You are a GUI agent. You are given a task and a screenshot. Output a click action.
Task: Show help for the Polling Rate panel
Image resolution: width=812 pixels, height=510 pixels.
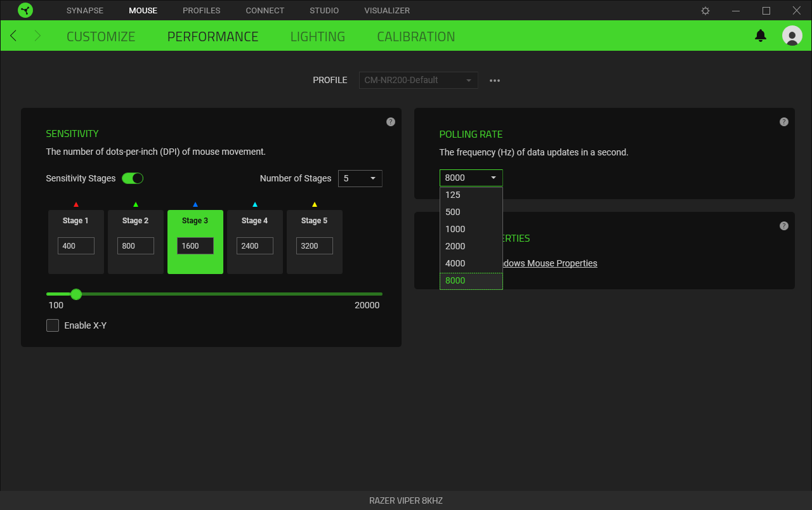click(784, 122)
